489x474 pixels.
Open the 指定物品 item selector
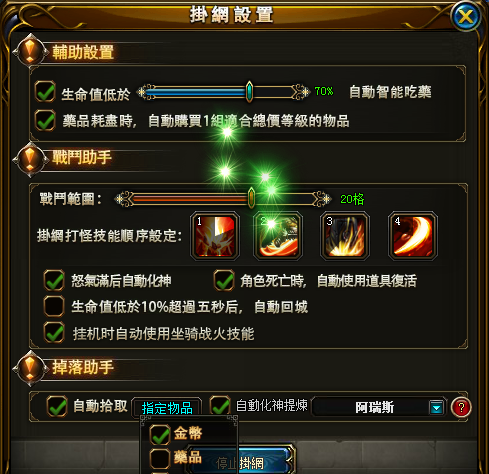pyautogui.click(x=167, y=408)
